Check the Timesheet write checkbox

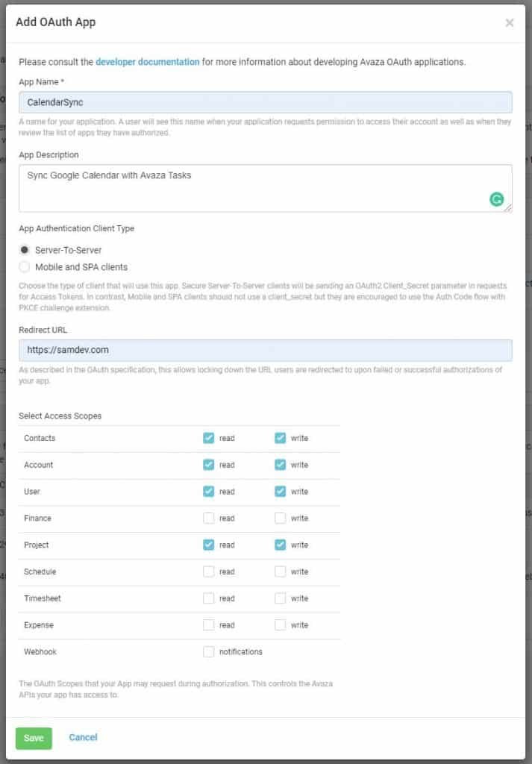pyautogui.click(x=280, y=598)
